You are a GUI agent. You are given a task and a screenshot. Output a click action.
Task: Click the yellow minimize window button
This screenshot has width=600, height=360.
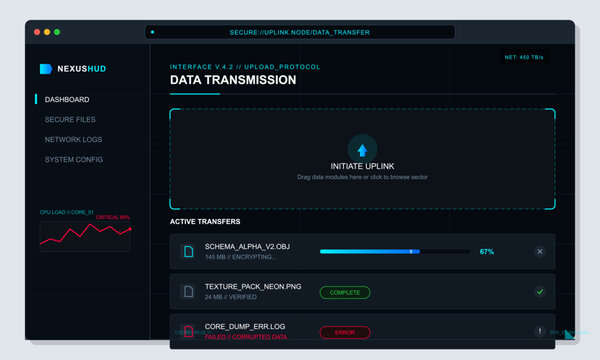(47, 32)
